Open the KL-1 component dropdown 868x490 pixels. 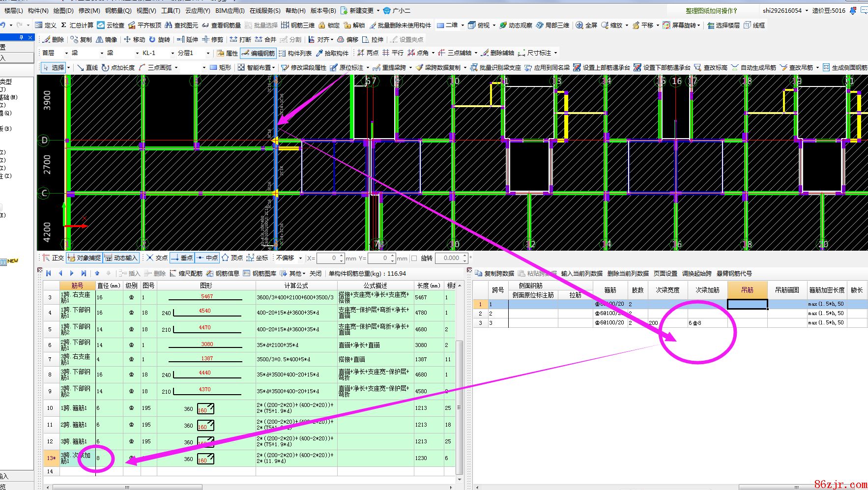click(x=172, y=53)
